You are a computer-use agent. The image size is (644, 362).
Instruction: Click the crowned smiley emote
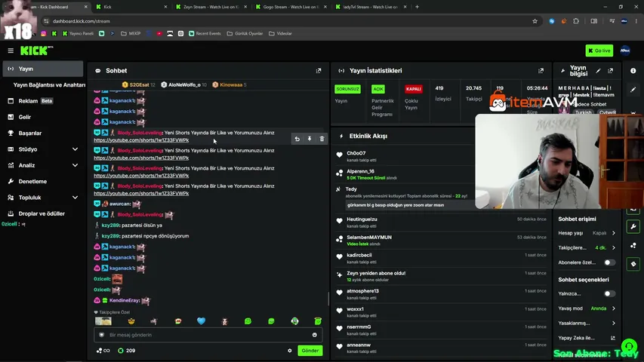[x=131, y=321]
